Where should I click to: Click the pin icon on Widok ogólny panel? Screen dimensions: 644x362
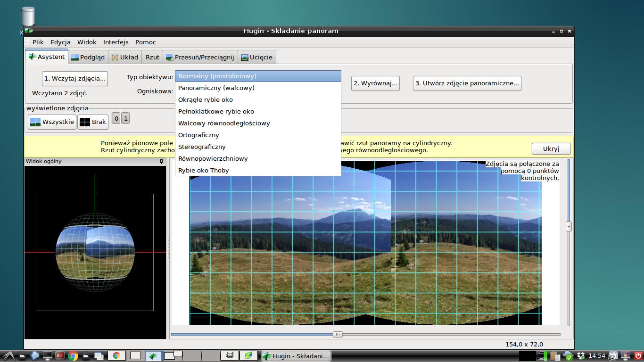pos(161,162)
